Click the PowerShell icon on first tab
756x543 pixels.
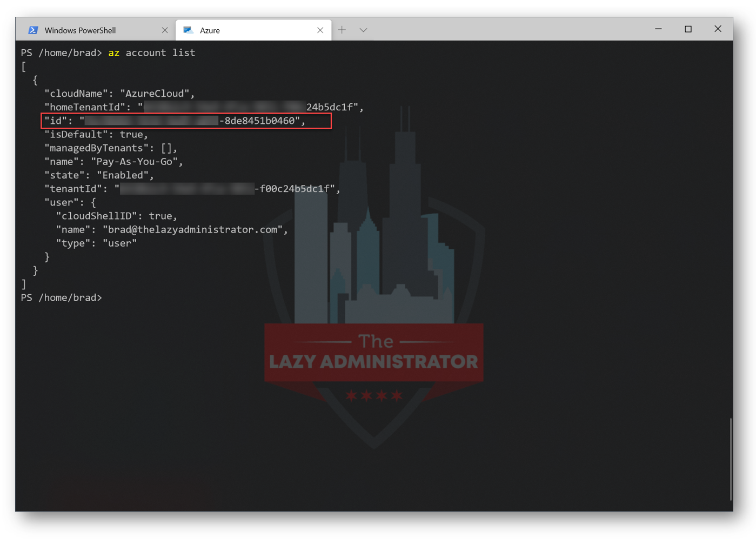click(33, 30)
